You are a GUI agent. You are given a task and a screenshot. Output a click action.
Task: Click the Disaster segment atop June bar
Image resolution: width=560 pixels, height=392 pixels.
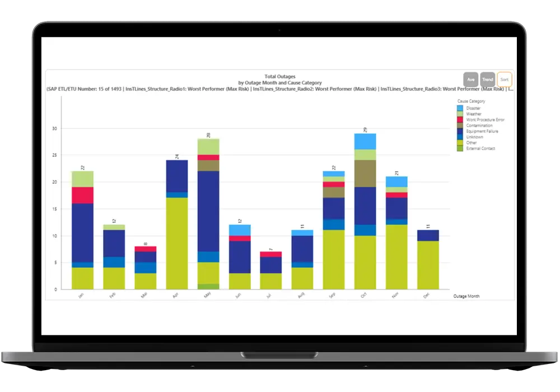pos(239,230)
